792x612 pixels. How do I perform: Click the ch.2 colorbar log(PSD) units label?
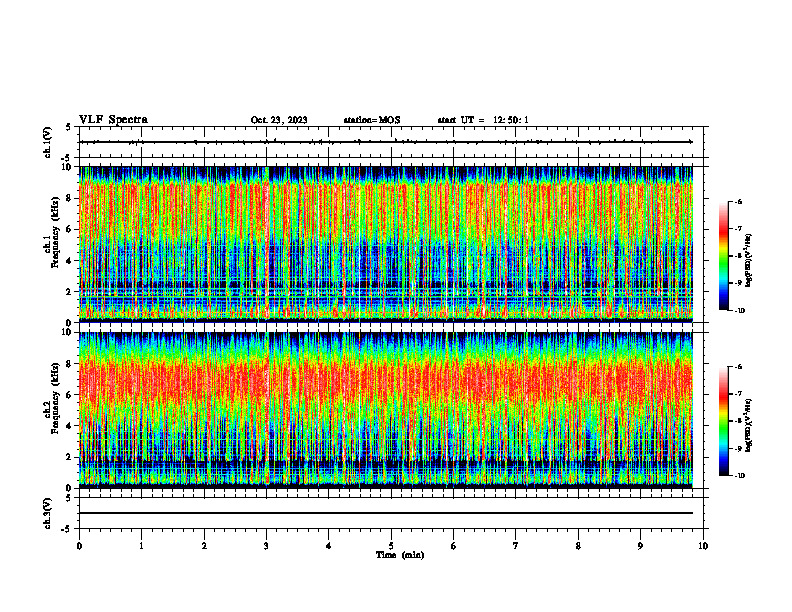749,424
